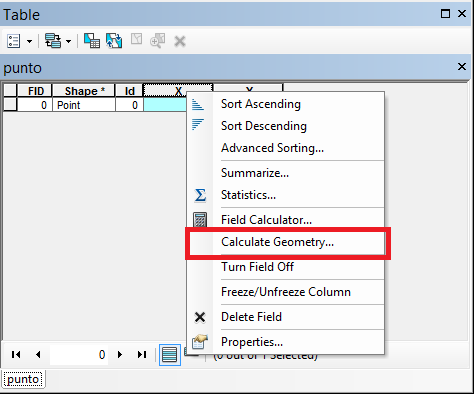Click the current record number field
Viewport: 474px width, 394px height.
pyautogui.click(x=79, y=355)
